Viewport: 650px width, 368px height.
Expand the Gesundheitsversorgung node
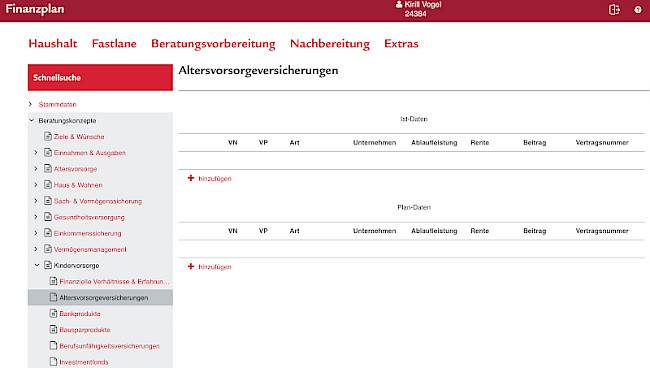click(36, 217)
